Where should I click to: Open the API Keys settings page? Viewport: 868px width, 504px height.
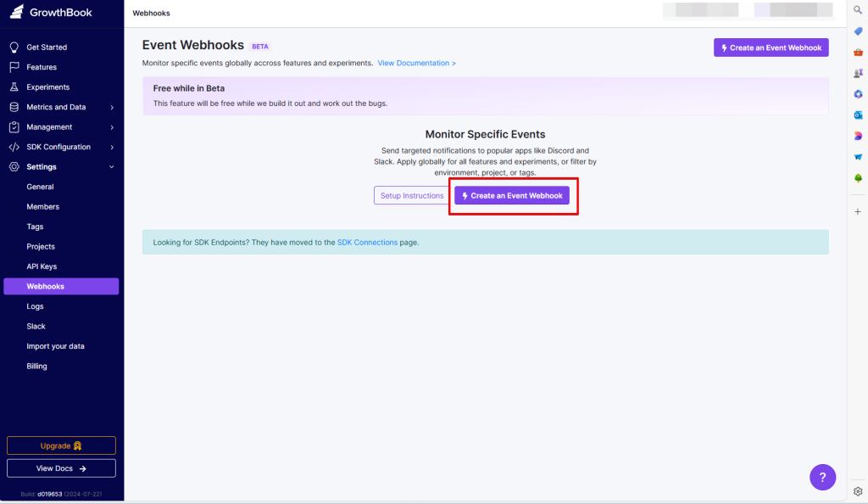click(42, 266)
